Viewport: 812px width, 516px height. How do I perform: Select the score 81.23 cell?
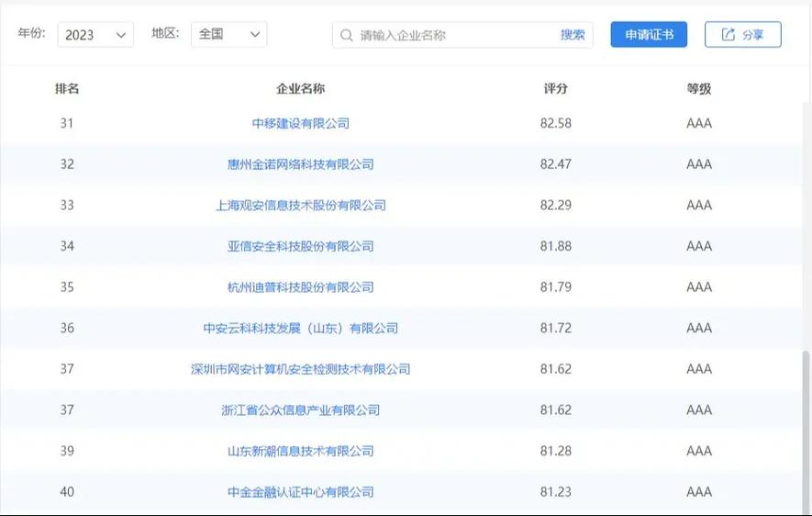click(x=556, y=491)
